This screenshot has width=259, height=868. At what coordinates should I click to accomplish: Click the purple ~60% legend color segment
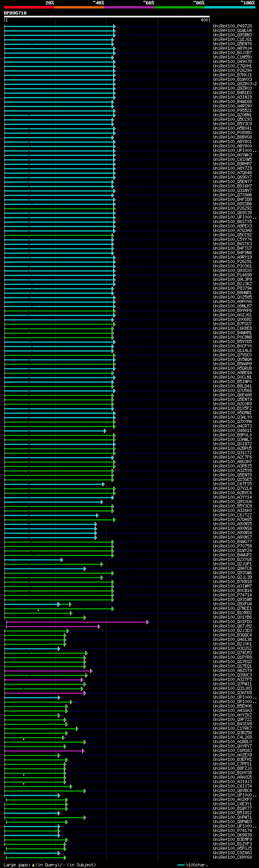pyautogui.click(x=129, y=7)
